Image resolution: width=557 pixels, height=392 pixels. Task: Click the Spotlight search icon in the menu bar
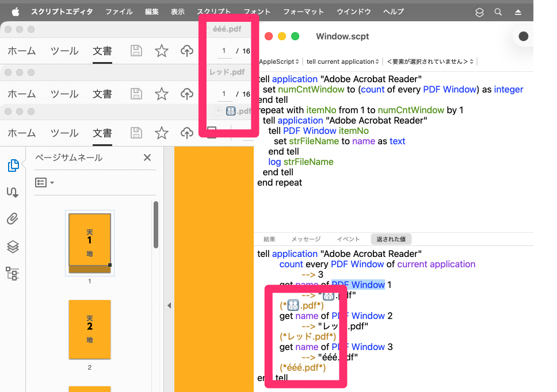[x=498, y=12]
